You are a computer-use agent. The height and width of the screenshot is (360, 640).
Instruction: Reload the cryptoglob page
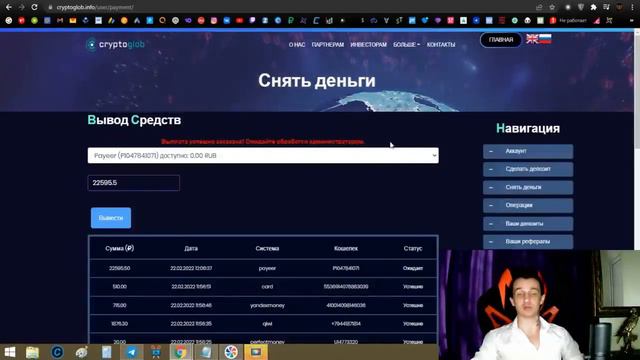point(35,7)
